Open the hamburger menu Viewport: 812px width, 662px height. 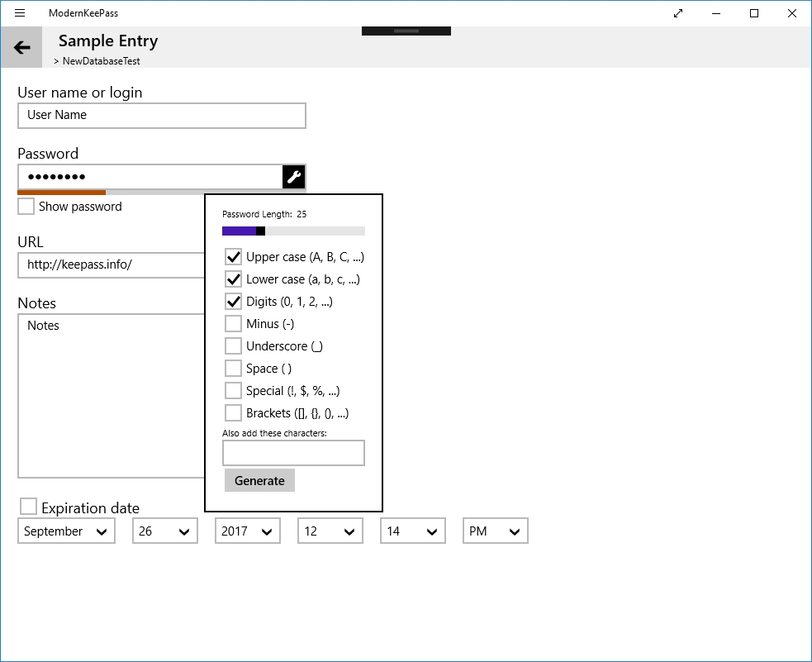pyautogui.click(x=20, y=13)
